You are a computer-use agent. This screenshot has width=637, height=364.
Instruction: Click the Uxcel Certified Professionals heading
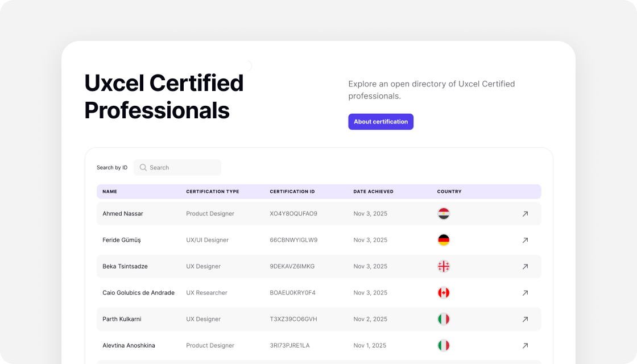pyautogui.click(x=163, y=97)
